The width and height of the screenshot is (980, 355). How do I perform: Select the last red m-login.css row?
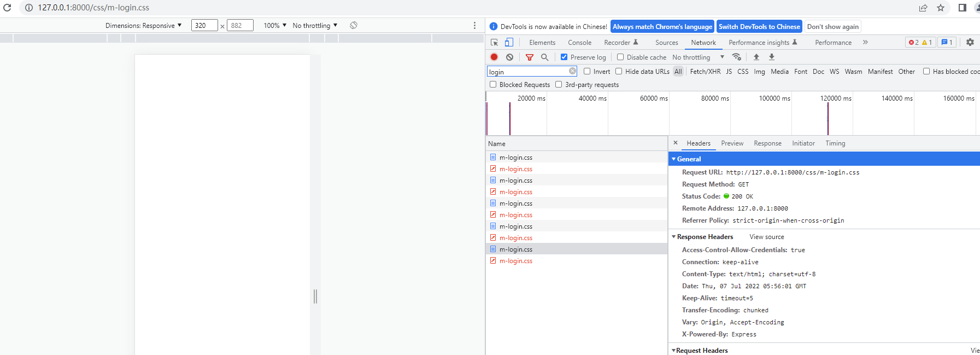[x=577, y=260]
